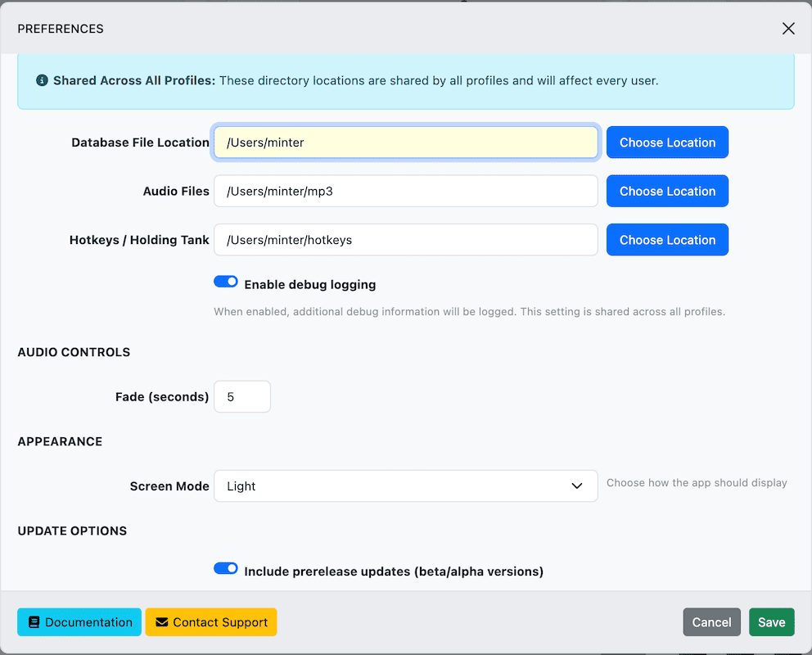Viewport: 812px width, 655px height.
Task: Click the info icon in shared profiles banner
Action: [42, 81]
